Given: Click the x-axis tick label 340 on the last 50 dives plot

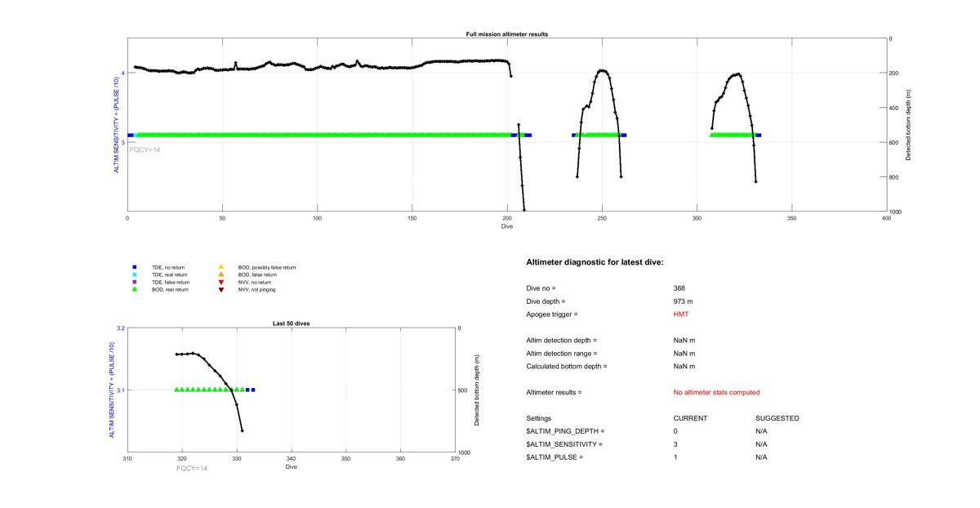Looking at the screenshot, I should coord(292,459).
